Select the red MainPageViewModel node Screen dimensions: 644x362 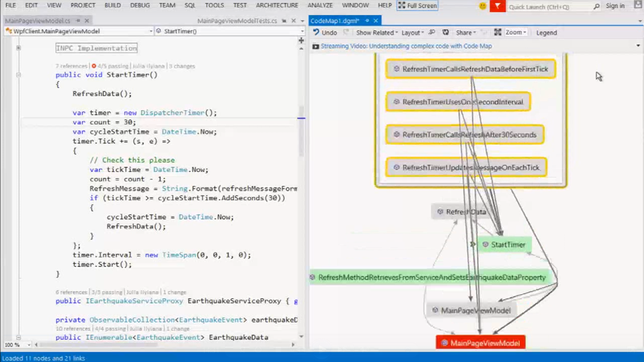coord(480,342)
